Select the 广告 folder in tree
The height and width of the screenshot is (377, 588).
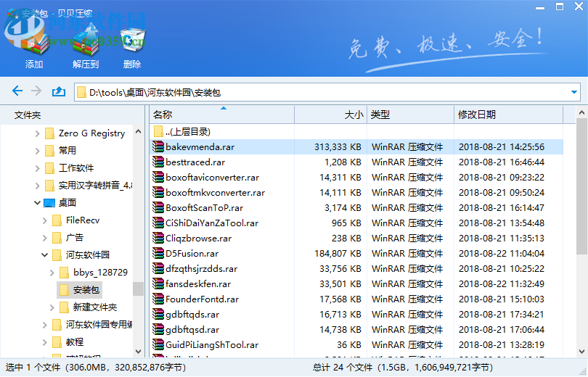coord(68,238)
